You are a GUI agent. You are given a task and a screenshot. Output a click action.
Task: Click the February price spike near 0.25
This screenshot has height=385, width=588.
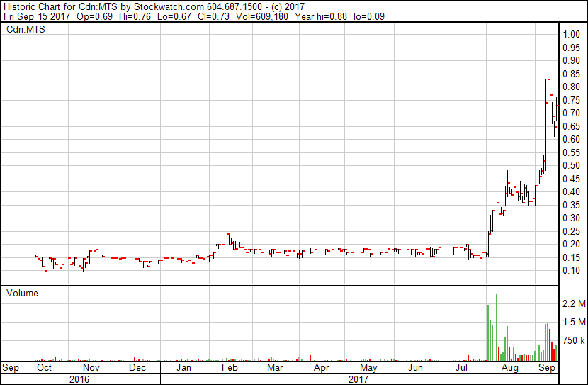coord(227,239)
